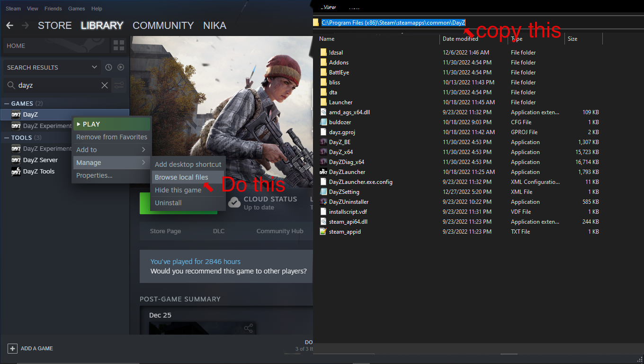Click the Explorer address bar path
This screenshot has width=644, height=364.
(x=393, y=23)
